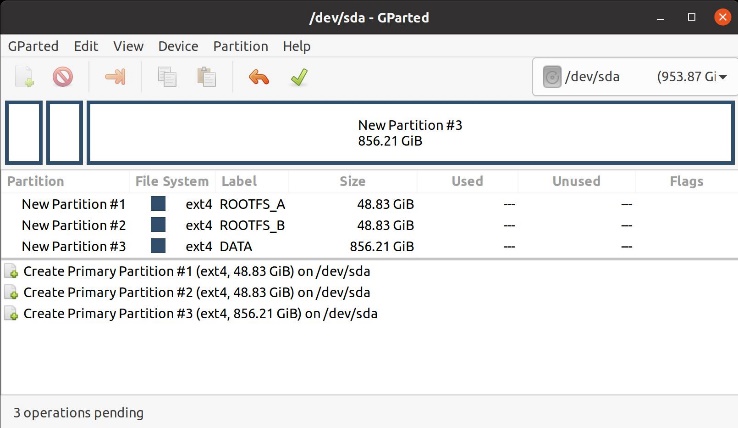Click the Delete partition toolbar icon

point(63,77)
